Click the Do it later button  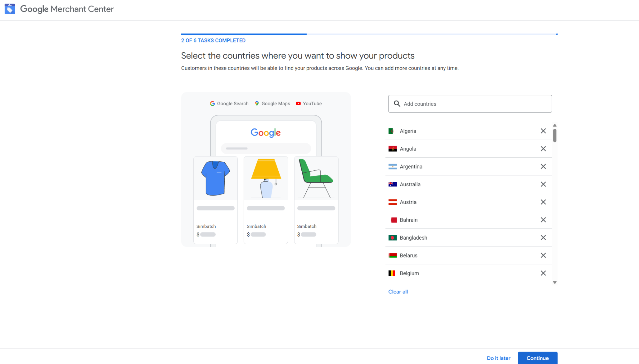point(499,358)
